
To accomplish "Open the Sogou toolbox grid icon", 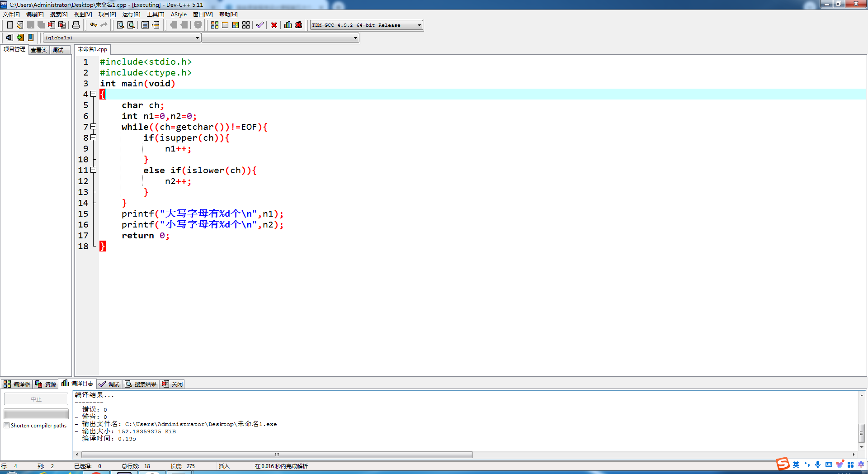I will point(850,465).
